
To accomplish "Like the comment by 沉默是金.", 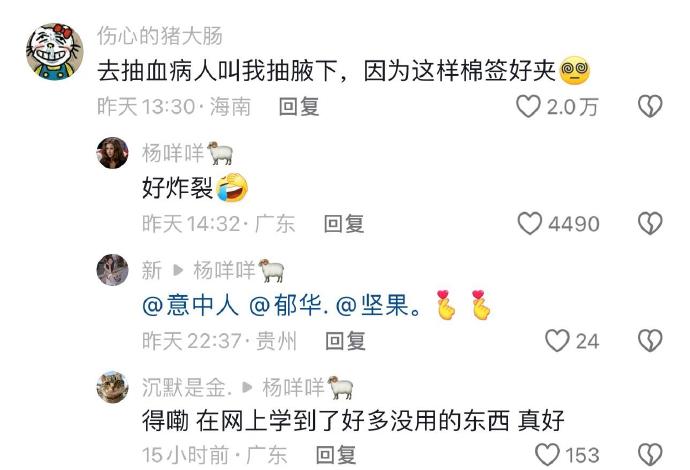I will [547, 454].
